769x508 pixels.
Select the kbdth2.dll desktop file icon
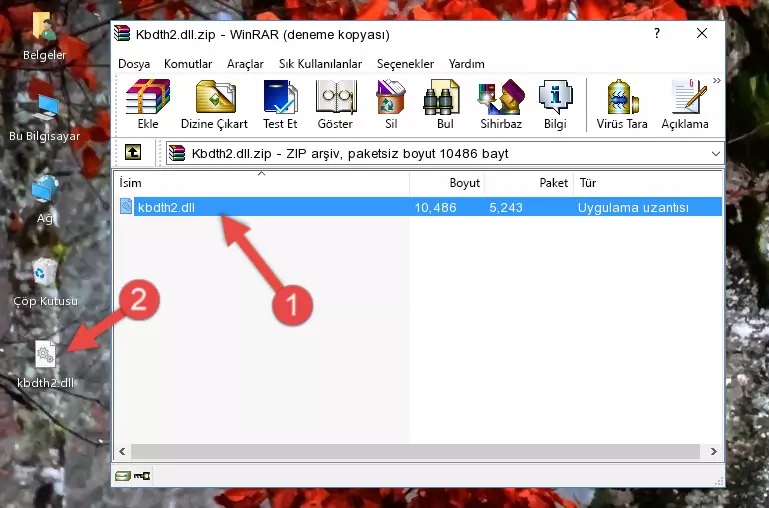tap(45, 364)
